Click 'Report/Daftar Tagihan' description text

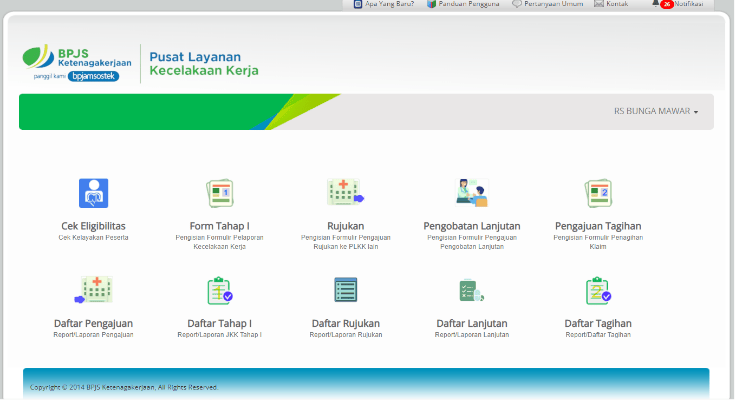[598, 335]
